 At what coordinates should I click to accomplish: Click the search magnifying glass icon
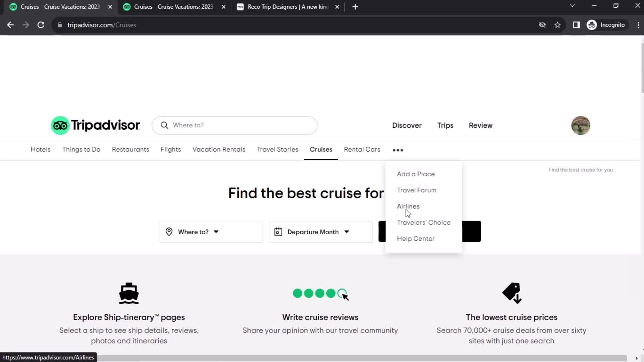165,126
